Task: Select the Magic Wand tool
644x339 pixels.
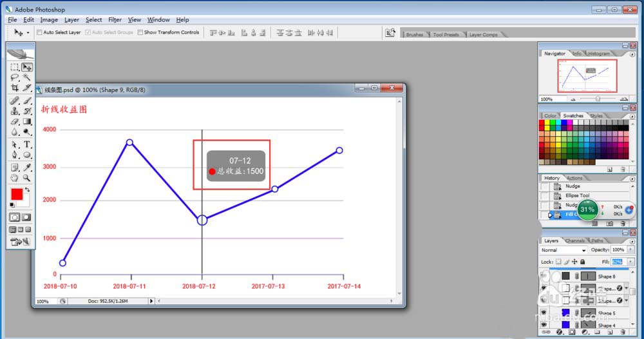Action: pos(27,77)
